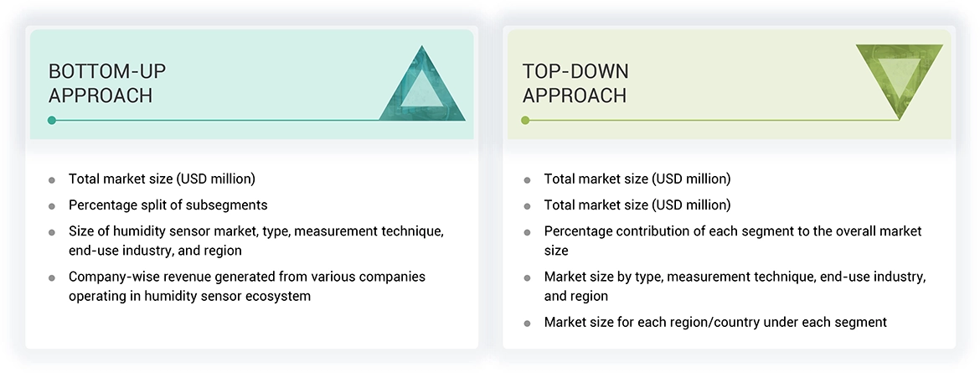The image size is (980, 373).
Task: Click the bullet beside "Market size for each region/country"
Action: (x=527, y=323)
